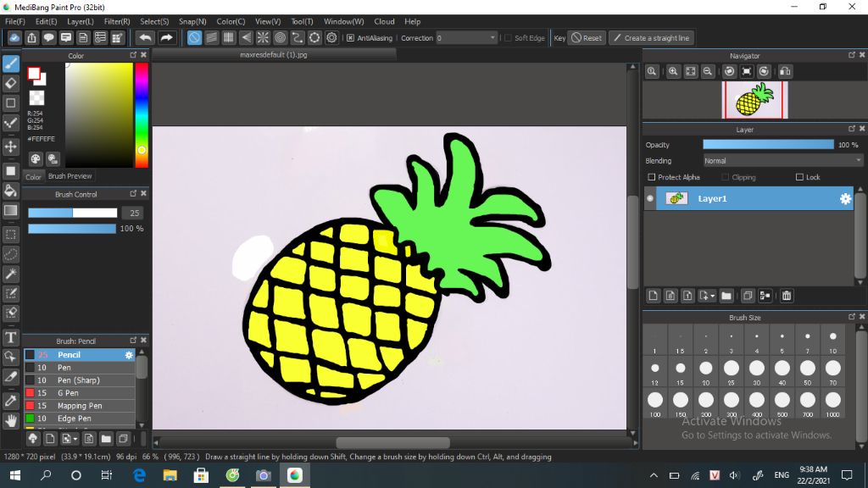868x488 pixels.
Task: Delete the layer with the trash icon
Action: coord(787,296)
